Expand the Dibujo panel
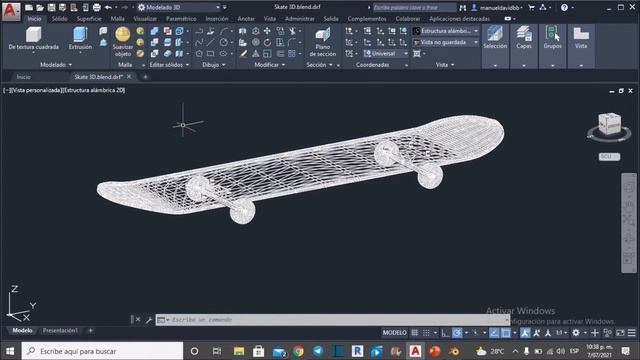640x360 pixels. coord(213,65)
